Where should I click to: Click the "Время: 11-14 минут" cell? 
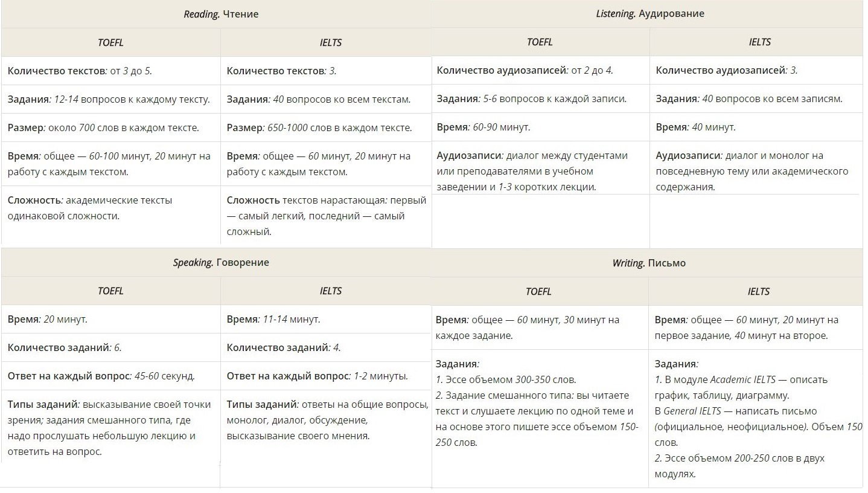(273, 319)
